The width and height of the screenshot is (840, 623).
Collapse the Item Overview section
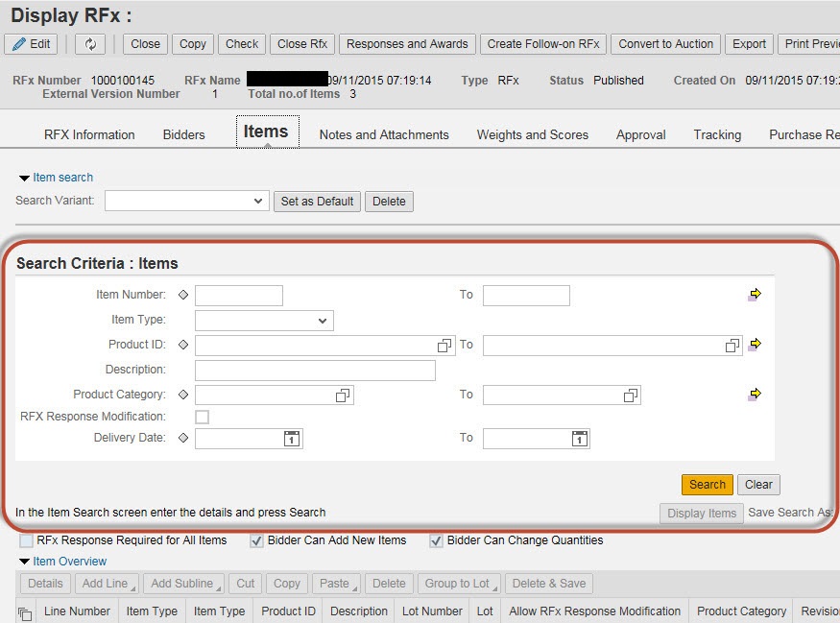coord(24,562)
